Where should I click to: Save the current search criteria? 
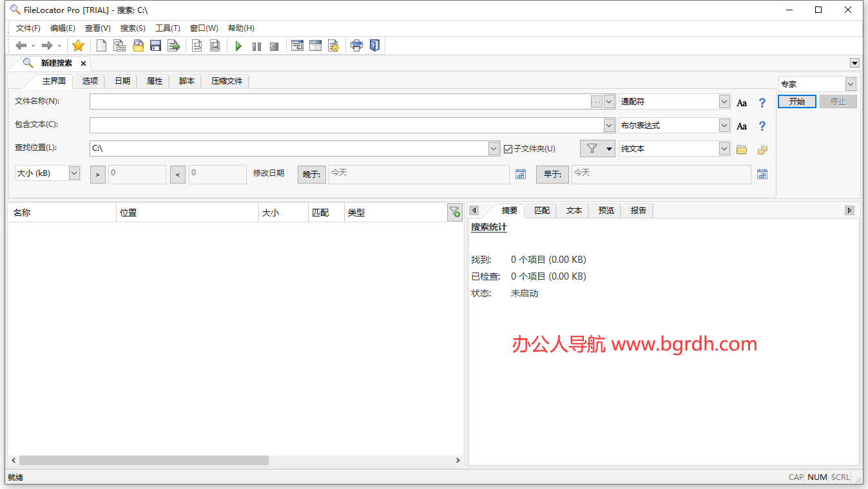click(155, 45)
